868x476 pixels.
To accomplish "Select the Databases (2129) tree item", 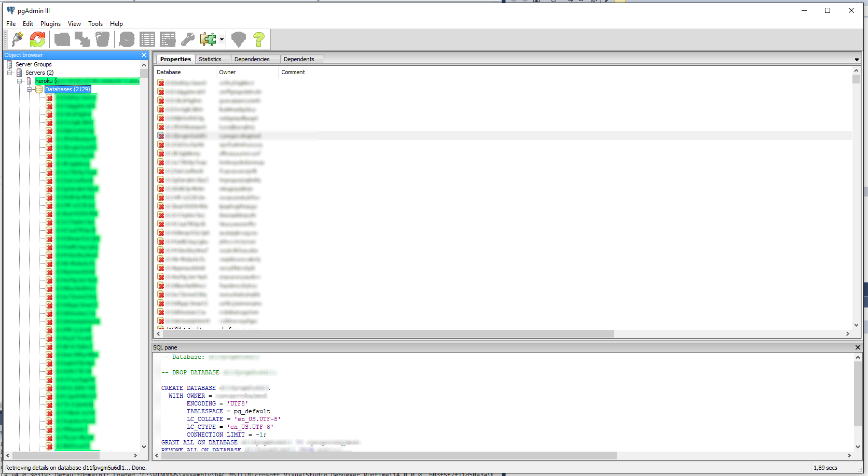I will (67, 89).
